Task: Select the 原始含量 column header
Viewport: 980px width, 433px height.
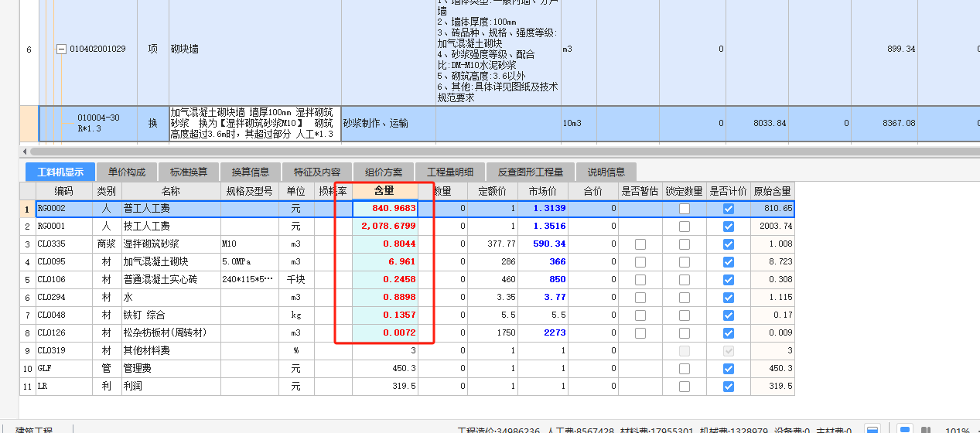Action: pos(772,191)
